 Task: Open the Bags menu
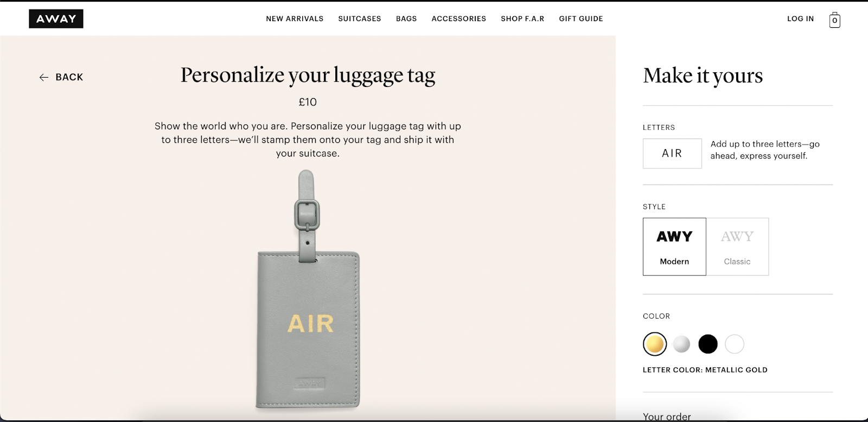(x=406, y=18)
